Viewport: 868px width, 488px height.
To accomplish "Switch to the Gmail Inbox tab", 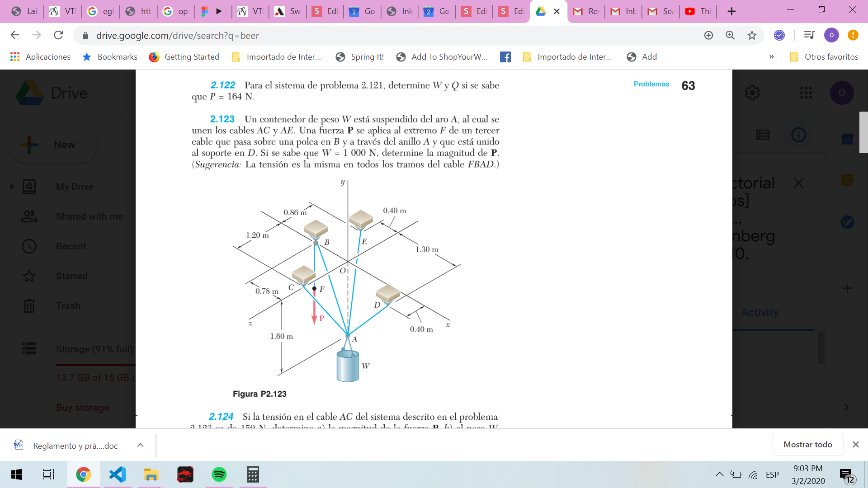I will pos(624,11).
